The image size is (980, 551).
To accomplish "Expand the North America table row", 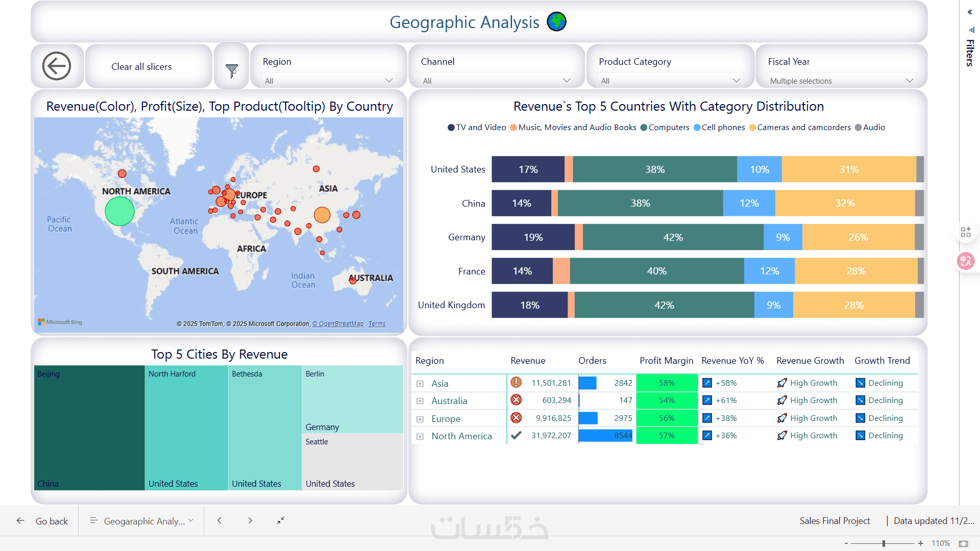I will [420, 436].
